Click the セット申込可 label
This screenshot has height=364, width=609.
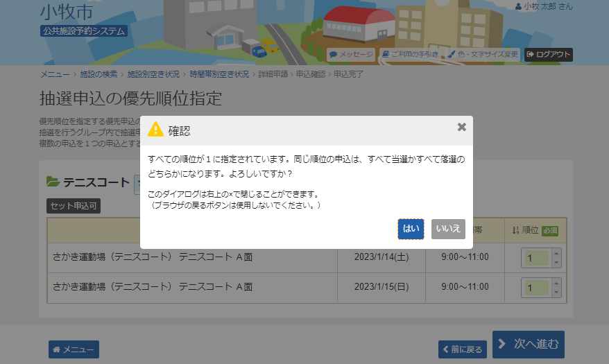pyautogui.click(x=74, y=206)
